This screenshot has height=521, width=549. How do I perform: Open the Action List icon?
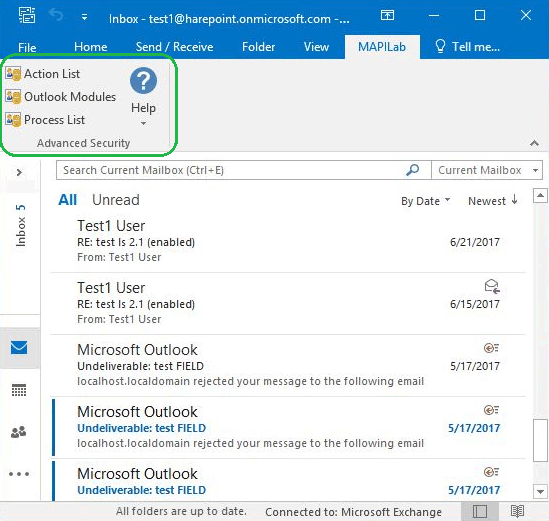click(13, 74)
